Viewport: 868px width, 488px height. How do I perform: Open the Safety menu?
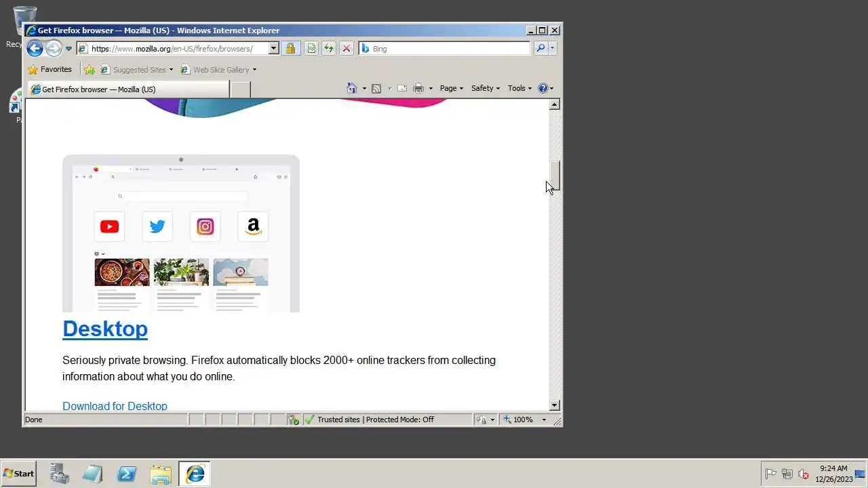point(486,88)
